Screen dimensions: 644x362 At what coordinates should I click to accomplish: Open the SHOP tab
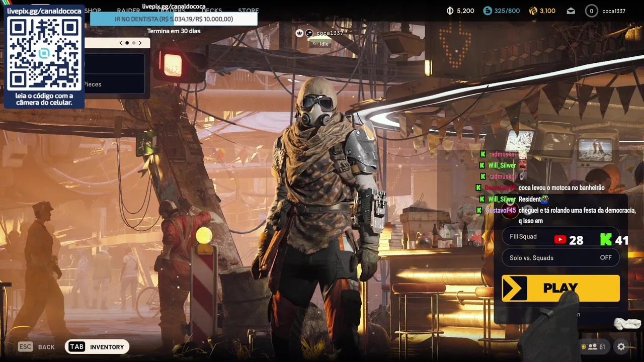click(93, 11)
